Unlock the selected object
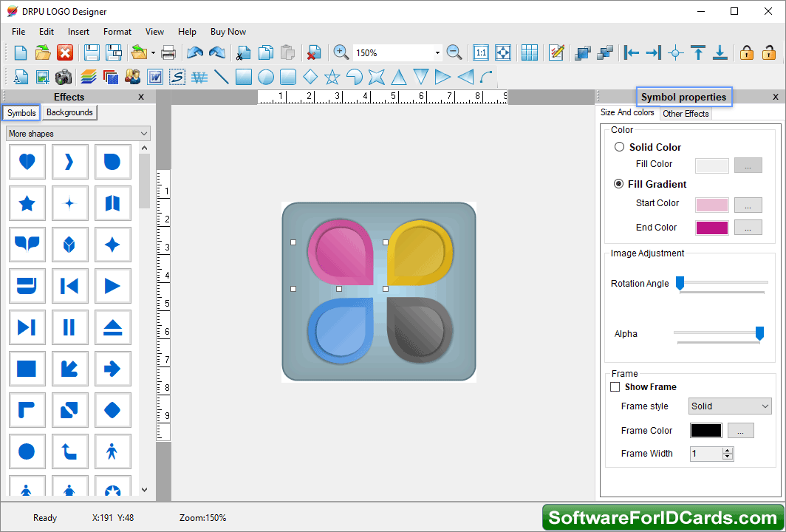Image resolution: width=786 pixels, height=532 pixels. point(769,52)
